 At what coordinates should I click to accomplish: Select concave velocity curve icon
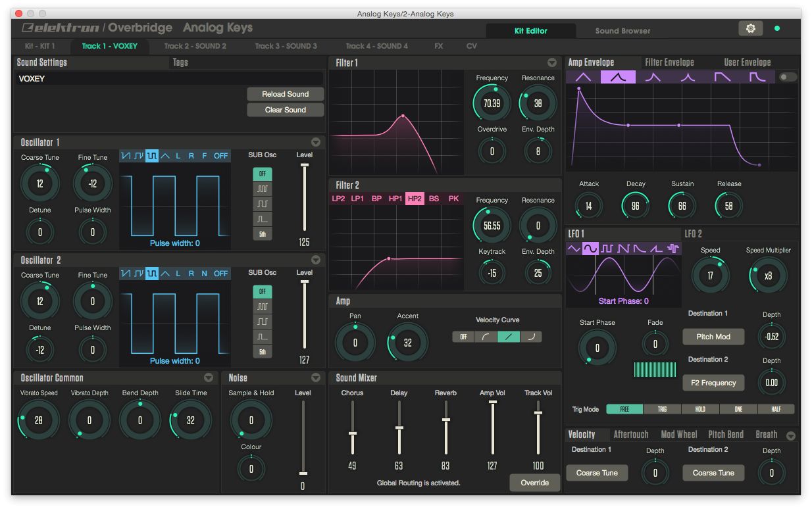[x=486, y=337]
